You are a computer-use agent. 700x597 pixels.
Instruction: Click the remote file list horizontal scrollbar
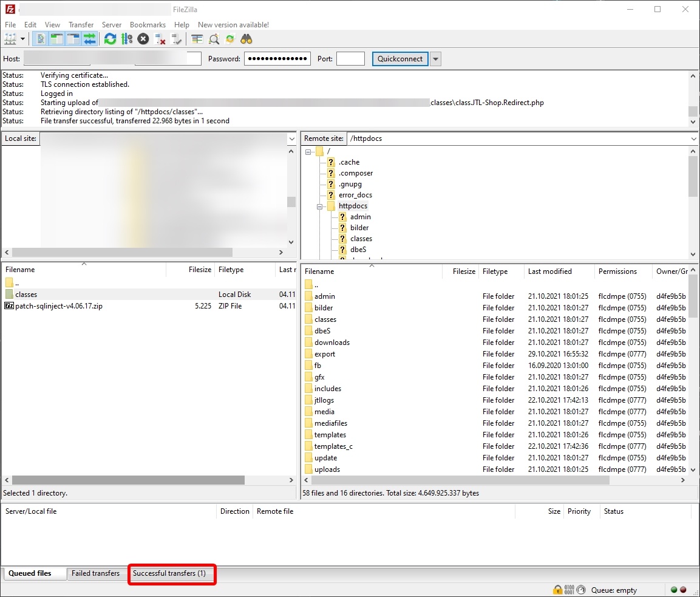click(455, 480)
